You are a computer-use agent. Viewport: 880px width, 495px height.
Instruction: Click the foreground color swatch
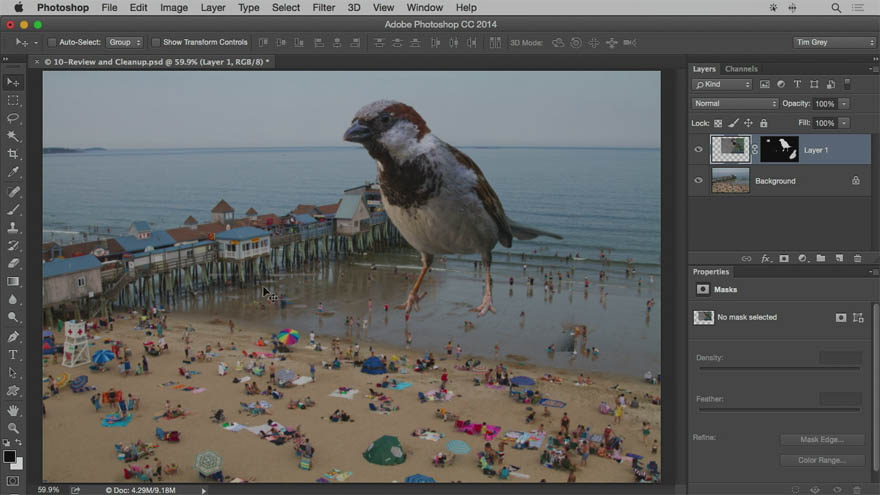(x=9, y=457)
